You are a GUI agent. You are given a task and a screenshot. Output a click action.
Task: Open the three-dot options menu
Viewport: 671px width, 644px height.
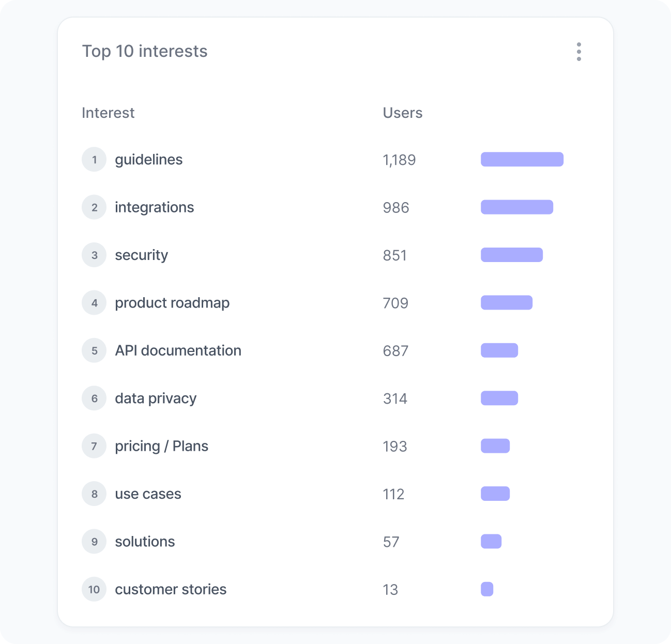point(579,51)
